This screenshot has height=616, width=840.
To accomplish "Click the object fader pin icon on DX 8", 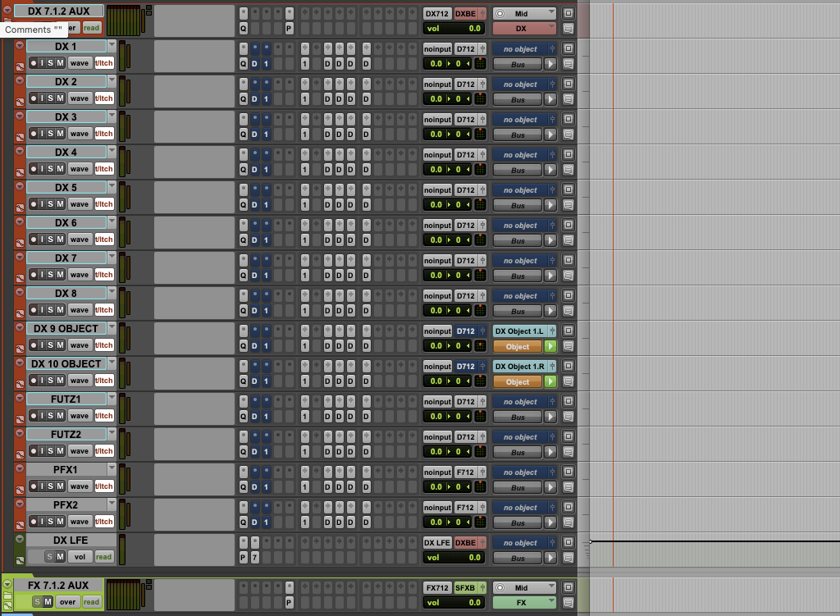I will 552,295.
